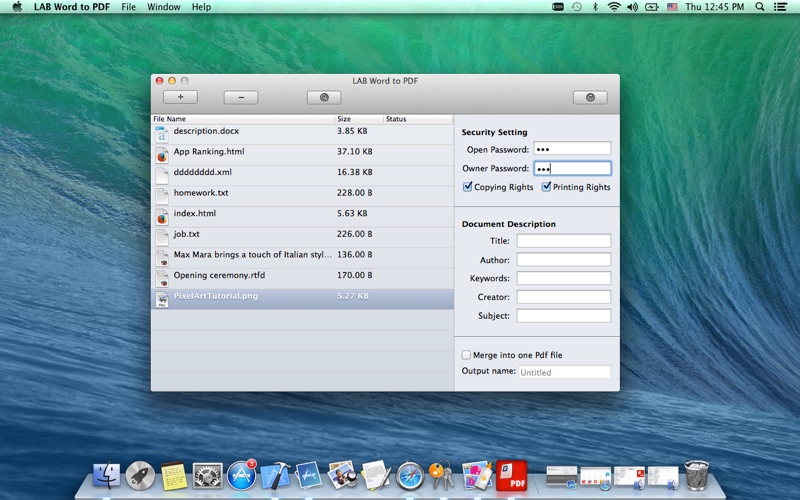Click the Firefox icon beside index.html

(x=162, y=217)
